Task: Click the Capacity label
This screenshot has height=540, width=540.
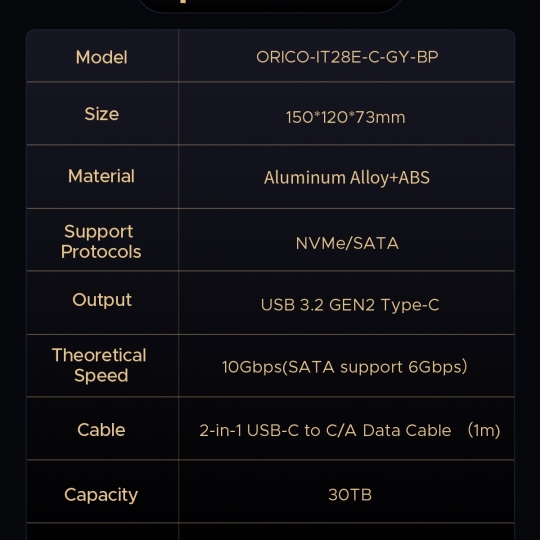Action: point(101,495)
